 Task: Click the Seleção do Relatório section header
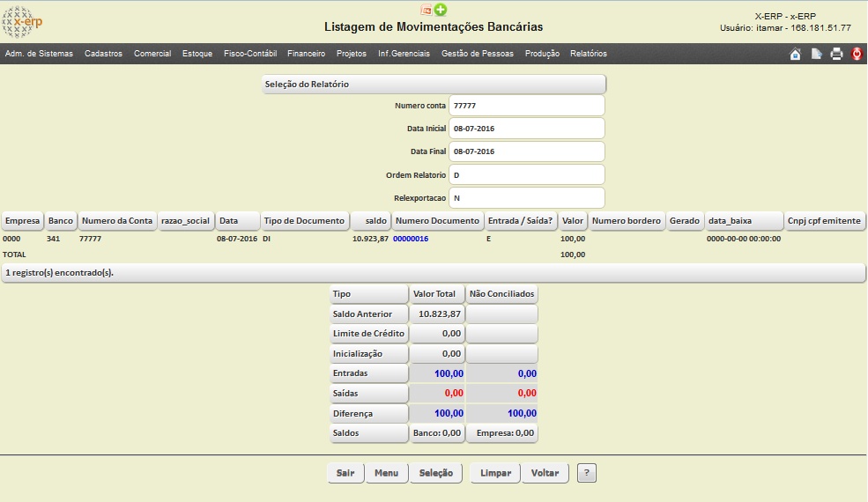[x=434, y=85]
